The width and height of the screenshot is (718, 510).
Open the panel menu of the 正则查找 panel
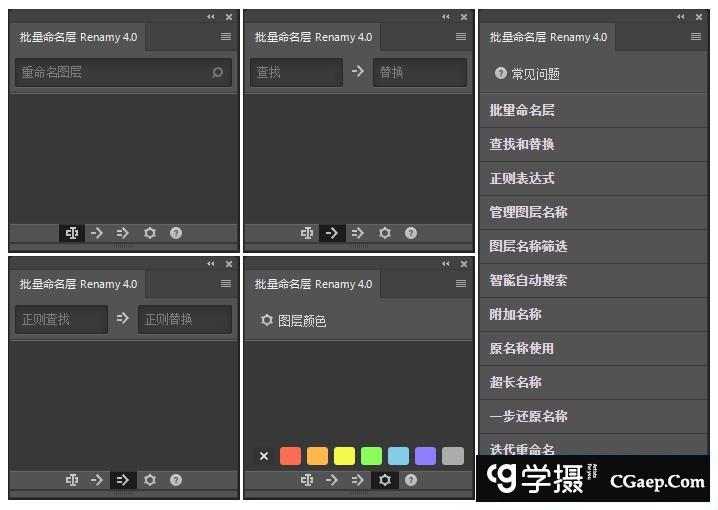pos(226,284)
